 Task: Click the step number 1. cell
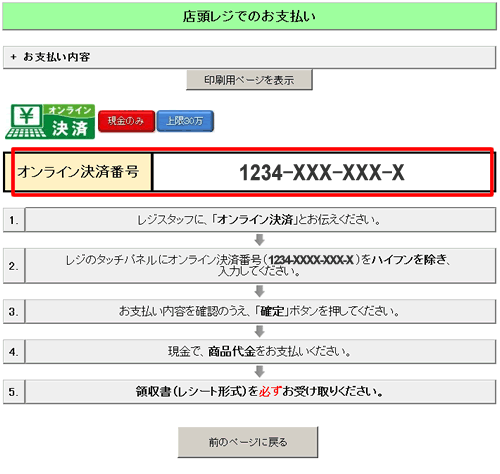(14, 220)
